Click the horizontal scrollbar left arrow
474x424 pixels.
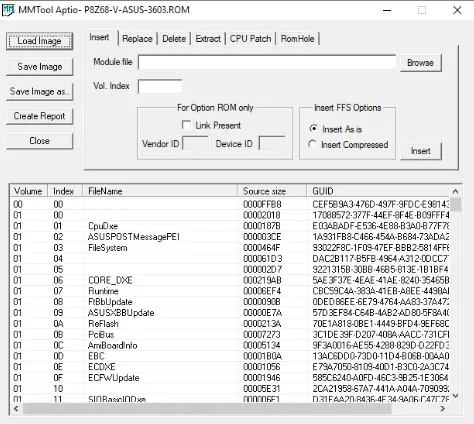[16, 408]
